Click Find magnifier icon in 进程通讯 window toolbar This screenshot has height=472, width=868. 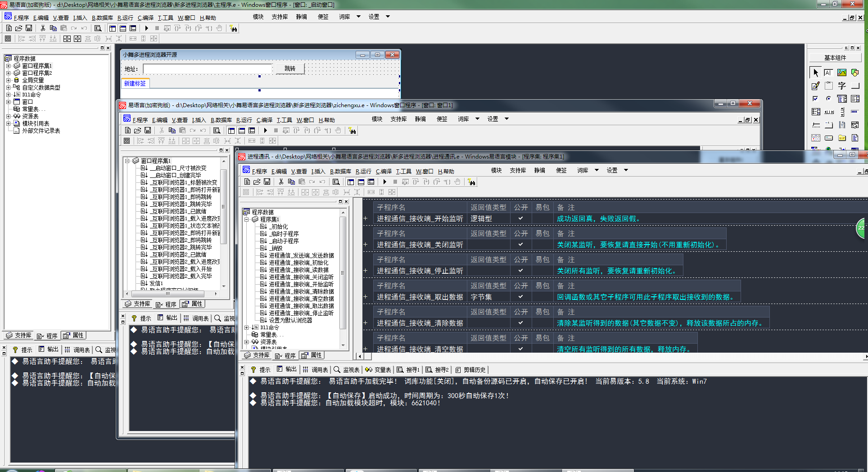pyautogui.click(x=336, y=182)
